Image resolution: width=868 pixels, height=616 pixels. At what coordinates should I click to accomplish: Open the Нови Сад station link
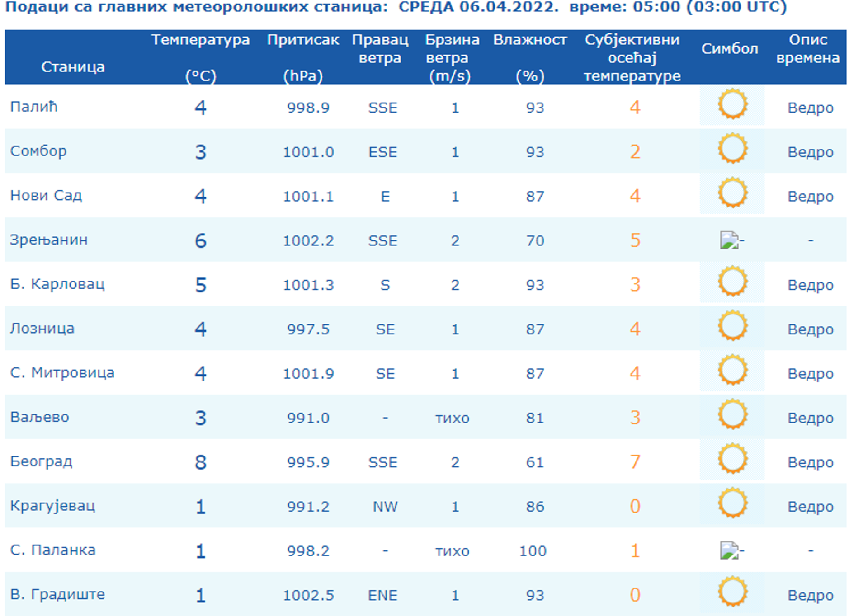click(x=46, y=195)
